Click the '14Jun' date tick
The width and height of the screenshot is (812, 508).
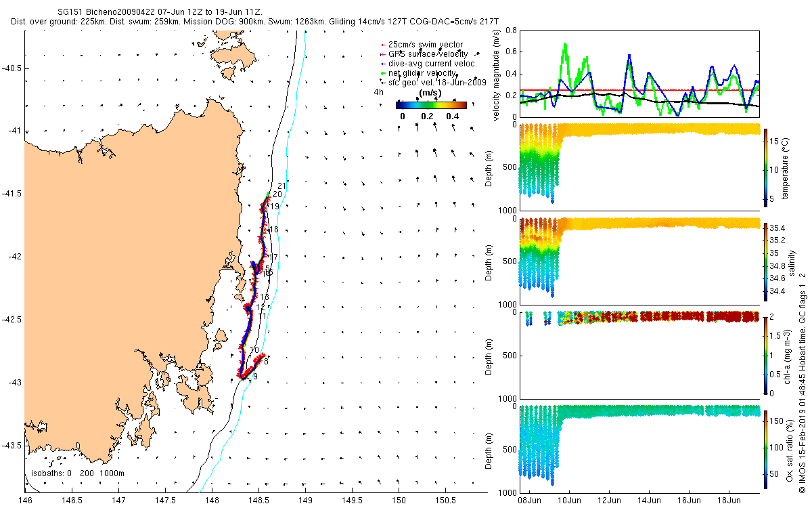tap(649, 500)
